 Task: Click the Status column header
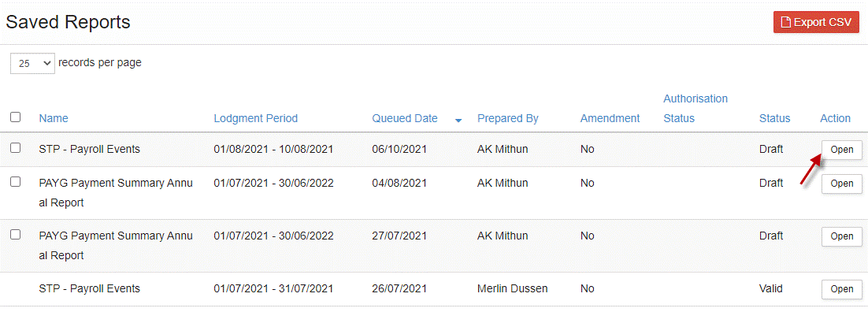[x=774, y=118]
